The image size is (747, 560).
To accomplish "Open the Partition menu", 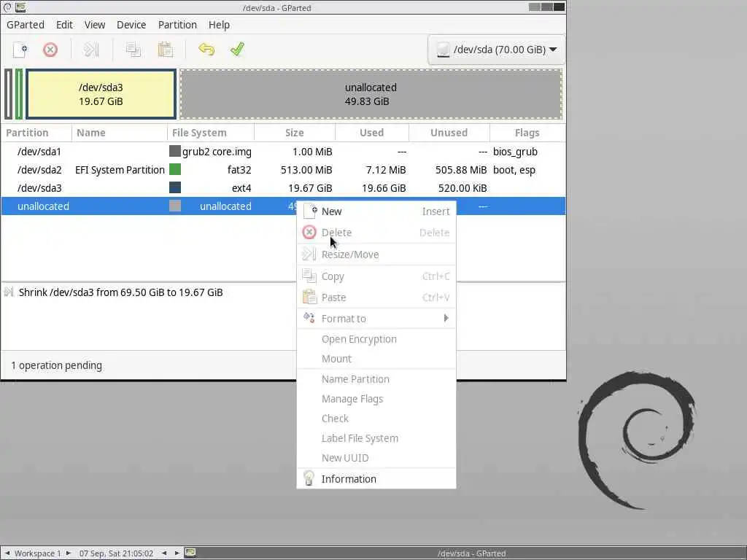I will pyautogui.click(x=177, y=25).
